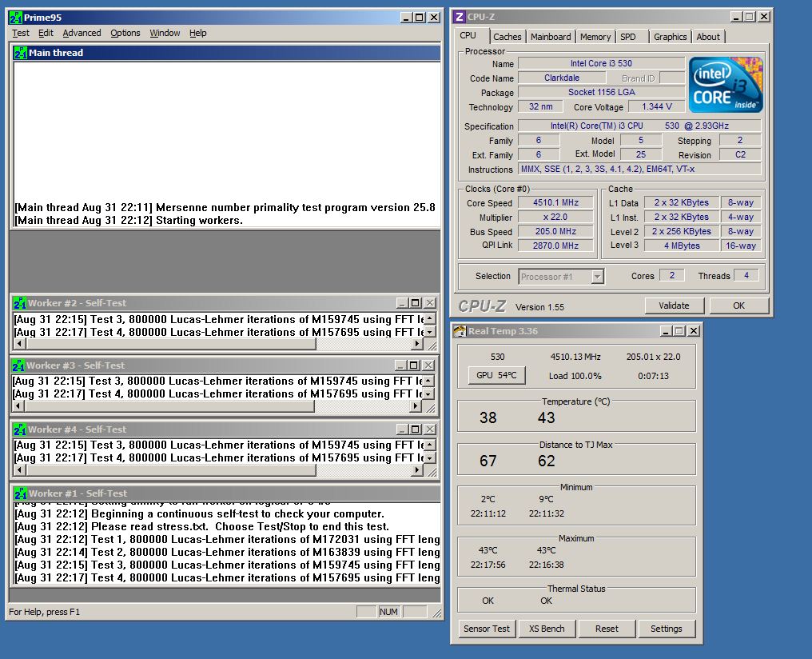The width and height of the screenshot is (812, 659).
Task: Click Worker #2 vertical scrollbar down arrow
Action: click(x=430, y=332)
